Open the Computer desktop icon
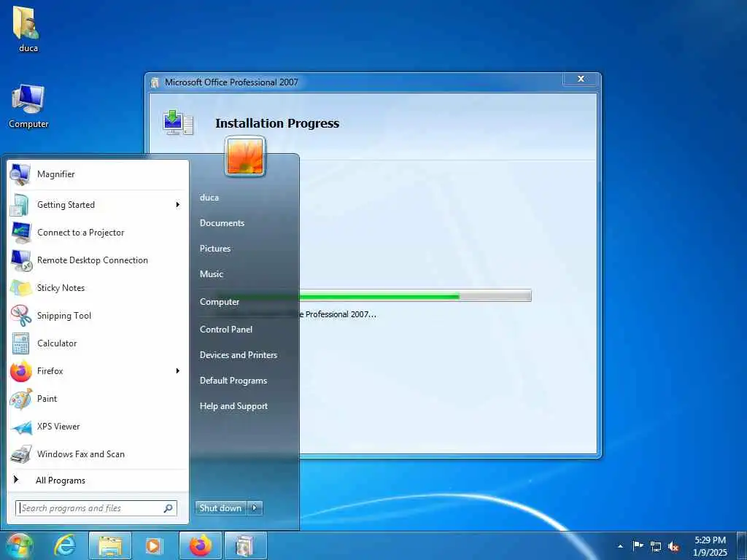The width and height of the screenshot is (747, 560). 28,106
